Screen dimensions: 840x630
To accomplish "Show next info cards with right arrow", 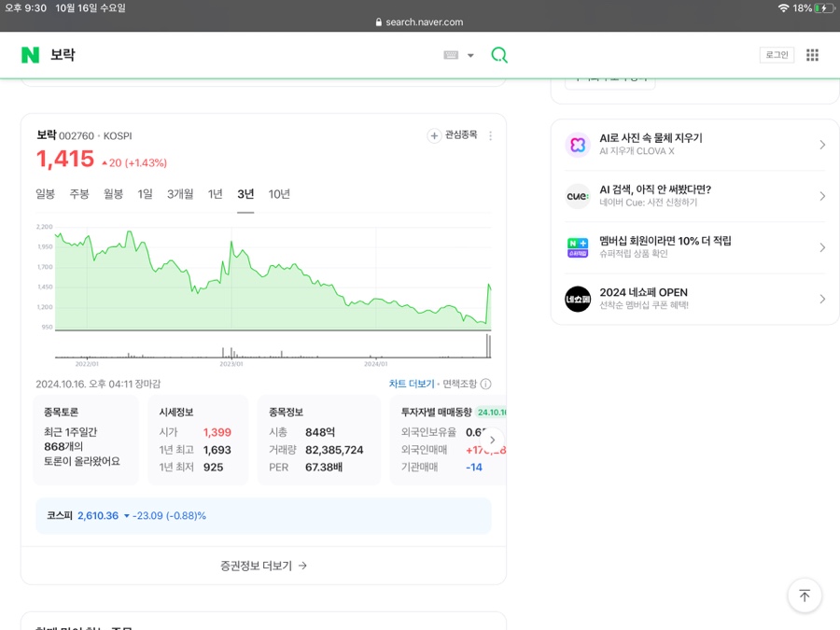I will (x=492, y=440).
